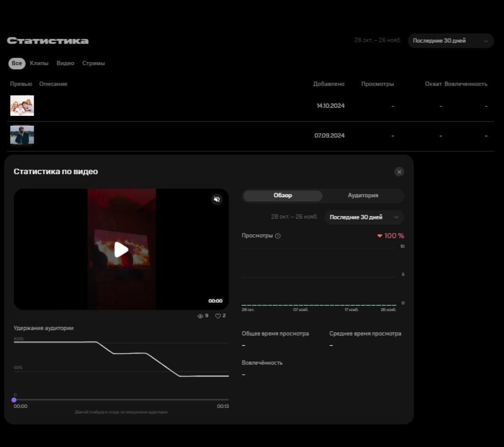Open the family photo video thumbnail
Viewport: 504px width, 447px height.
(22, 106)
